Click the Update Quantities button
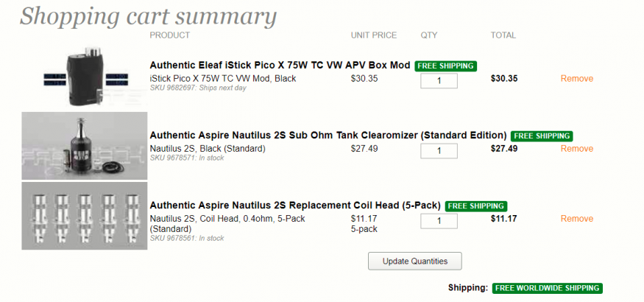644x302 pixels. (415, 261)
